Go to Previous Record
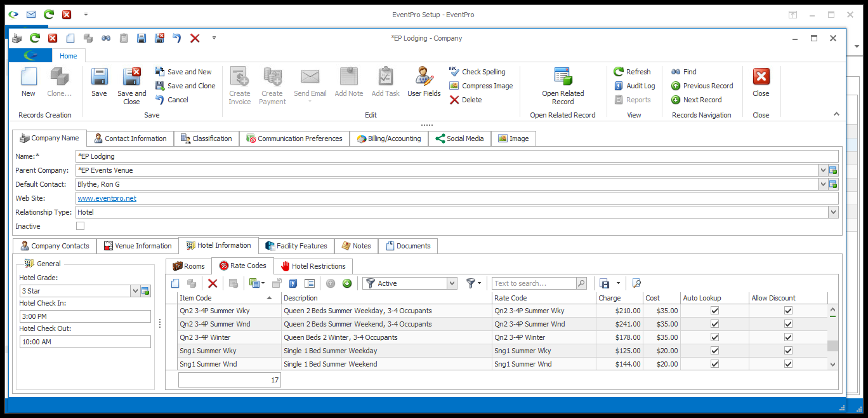Screen dimensions: 868x418 click(x=702, y=86)
